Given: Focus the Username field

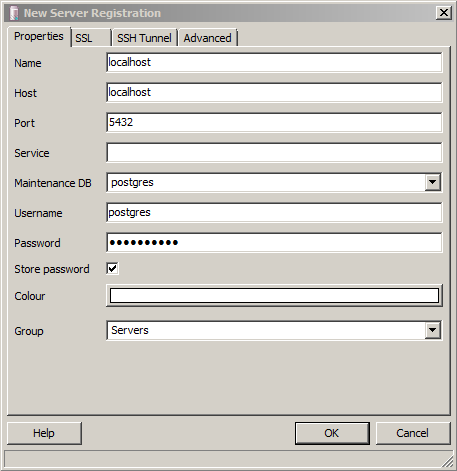Looking at the screenshot, I should pyautogui.click(x=274, y=212).
